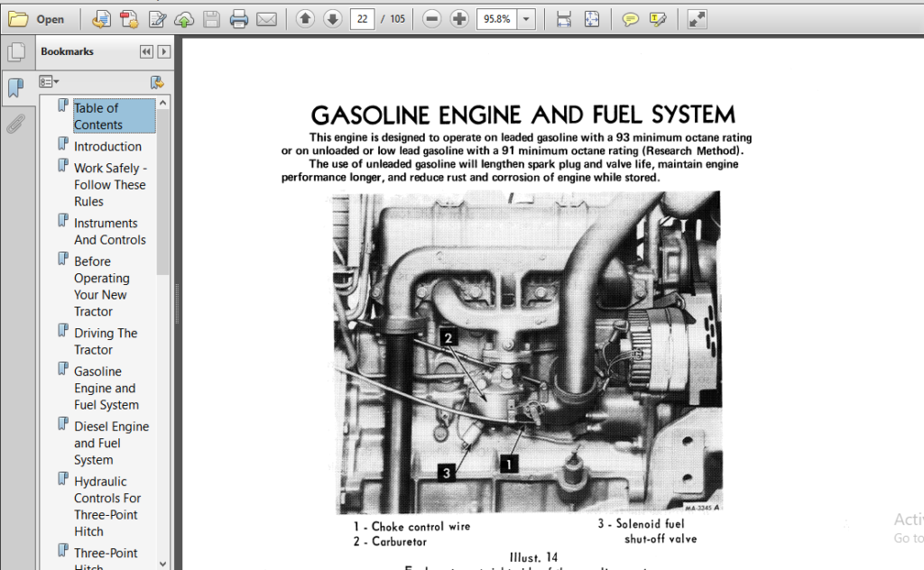924x570 pixels.
Task: Open the bookmarks options menu dropdown
Action: click(49, 81)
